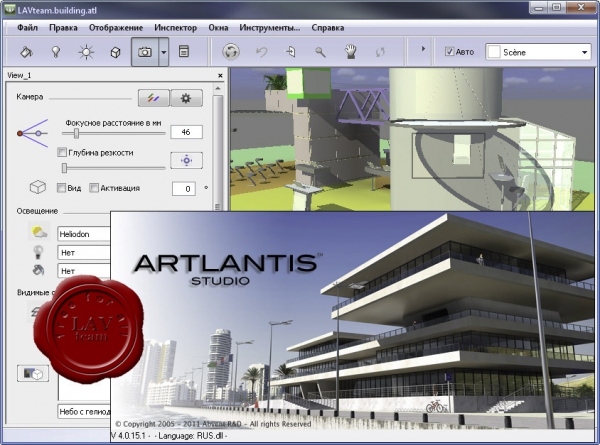Viewport: 600px width, 445px height.
Task: Click the angle value field showing 0
Action: [x=184, y=189]
